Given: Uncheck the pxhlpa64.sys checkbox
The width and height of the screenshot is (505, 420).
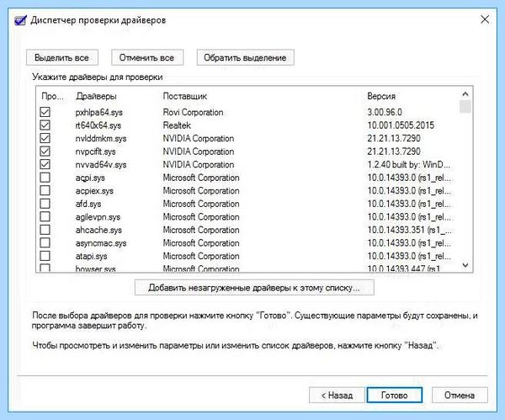Looking at the screenshot, I should click(45, 112).
